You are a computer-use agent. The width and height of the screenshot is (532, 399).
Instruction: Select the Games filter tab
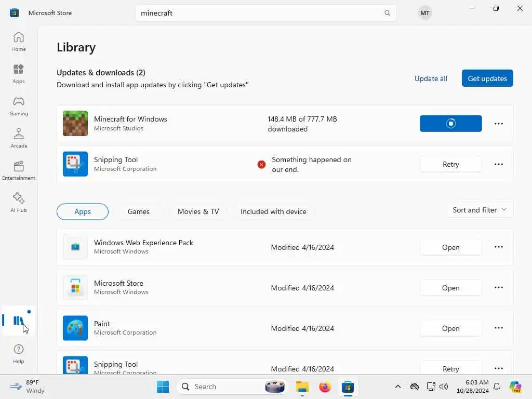coord(138,212)
